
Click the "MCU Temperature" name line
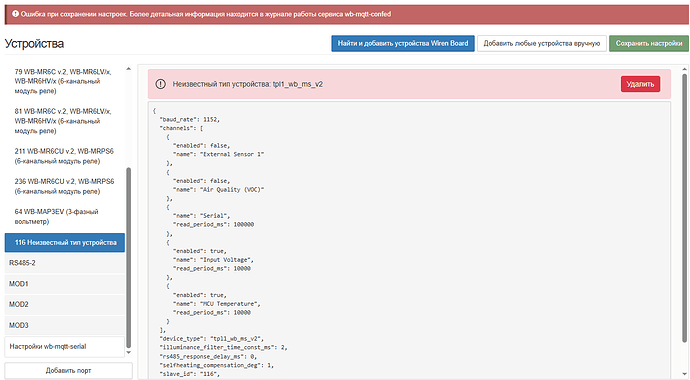(217, 303)
